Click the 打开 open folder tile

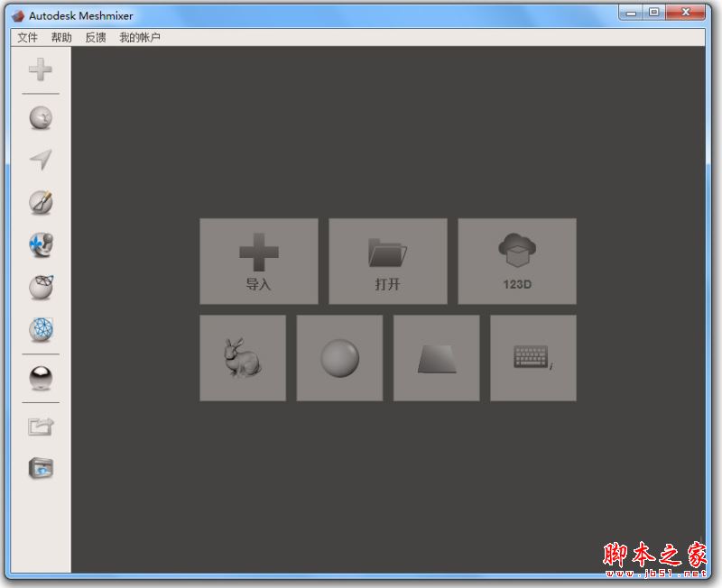(388, 262)
